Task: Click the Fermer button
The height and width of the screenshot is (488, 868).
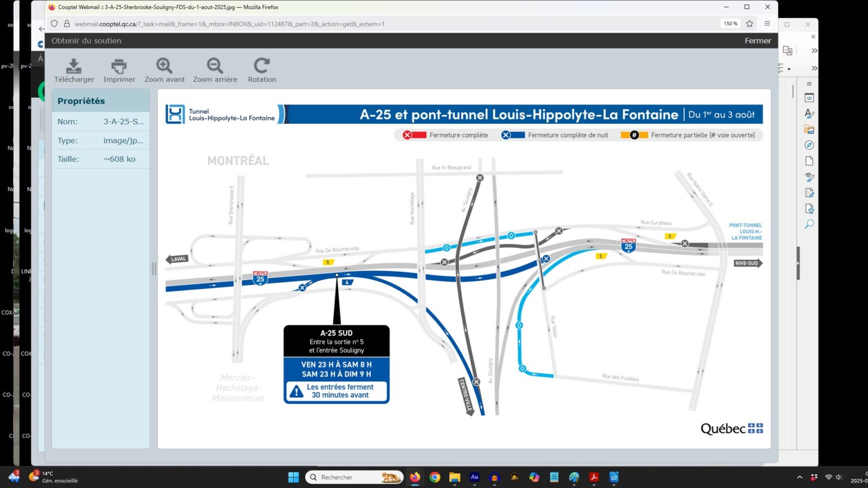Action: 757,41
